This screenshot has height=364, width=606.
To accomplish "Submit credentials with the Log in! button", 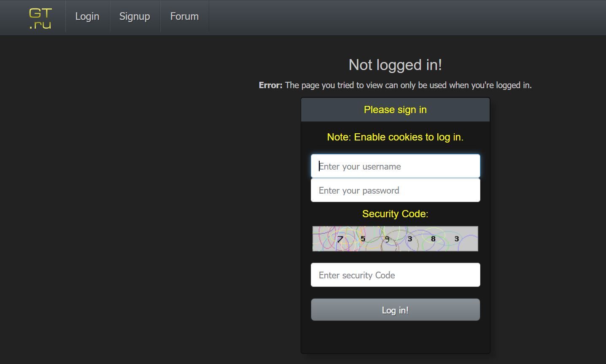I will 395,309.
